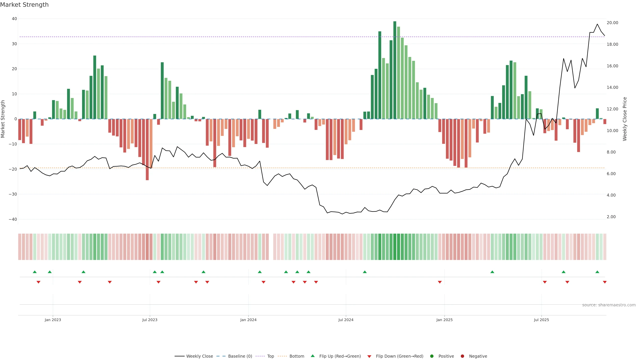Viewport: 644px width, 362px height.
Task: Click the Market Strength chart title
Action: pyautogui.click(x=24, y=5)
